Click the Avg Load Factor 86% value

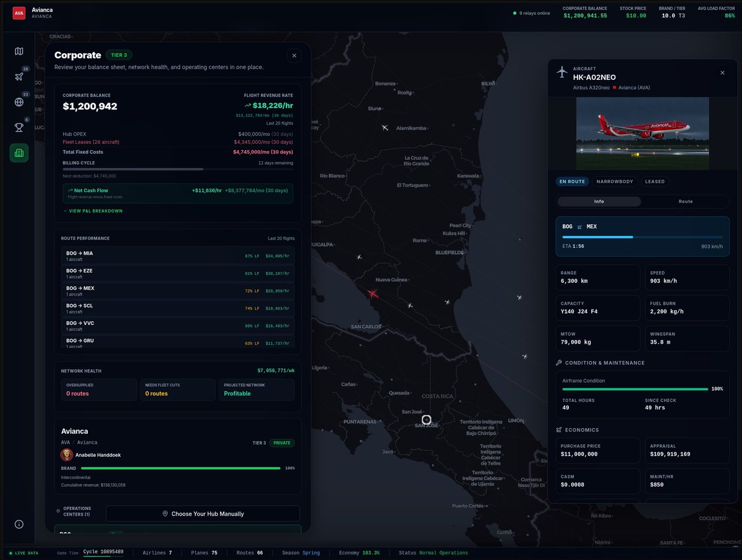pyautogui.click(x=729, y=16)
